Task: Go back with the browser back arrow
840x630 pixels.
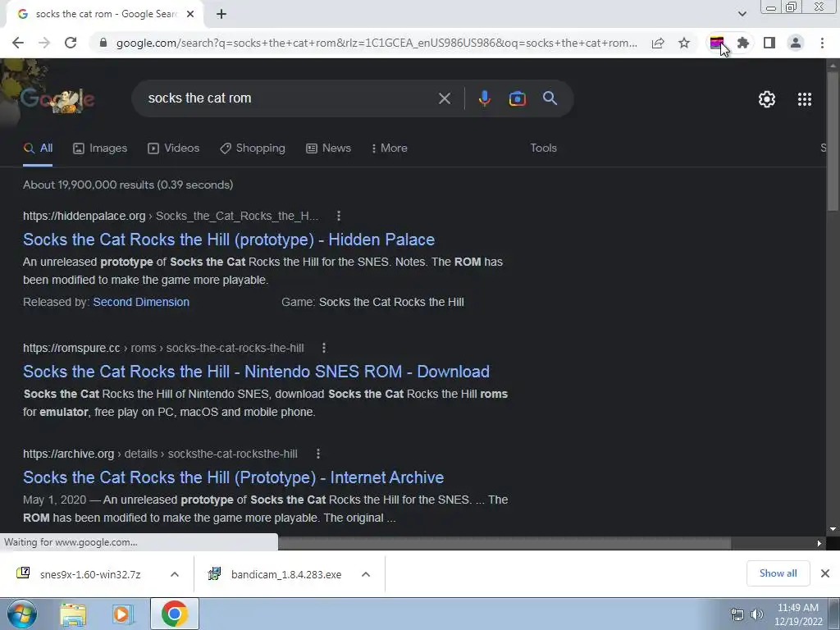Action: tap(18, 43)
